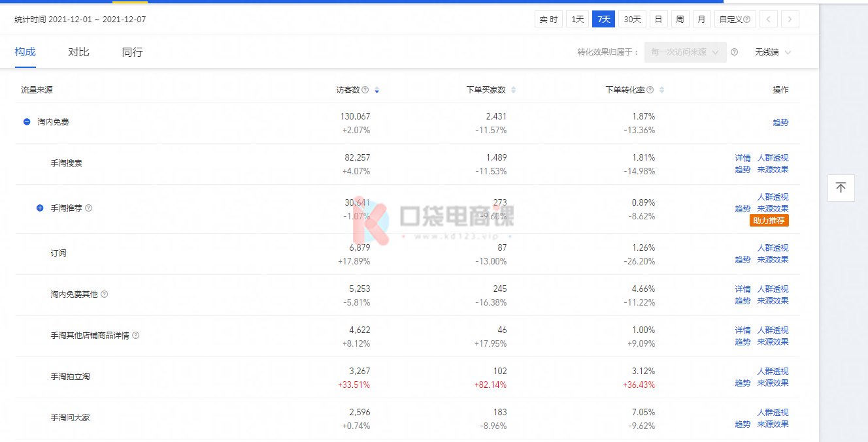
Task: Go to previous period with left arrow
Action: 769,20
